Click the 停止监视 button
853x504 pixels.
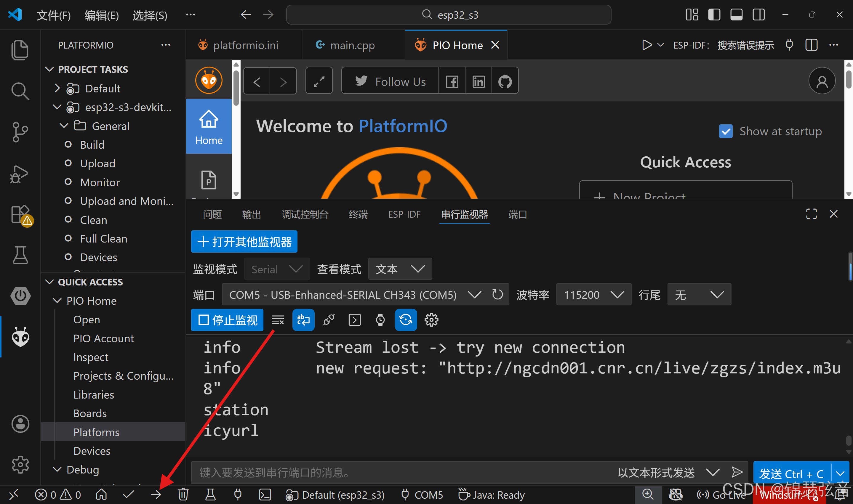point(227,320)
